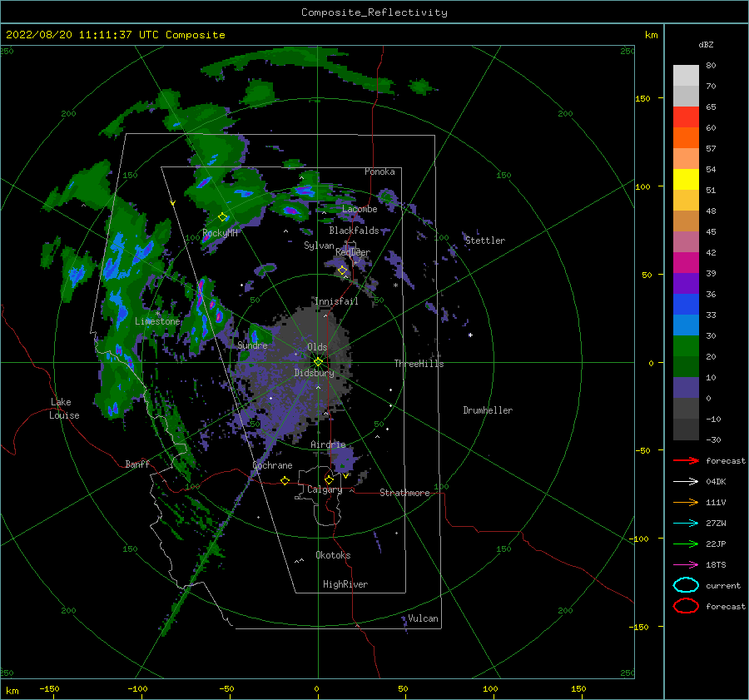Screen dimensions: 749x700
Task: Click the Limestone label
Action: coord(157,321)
